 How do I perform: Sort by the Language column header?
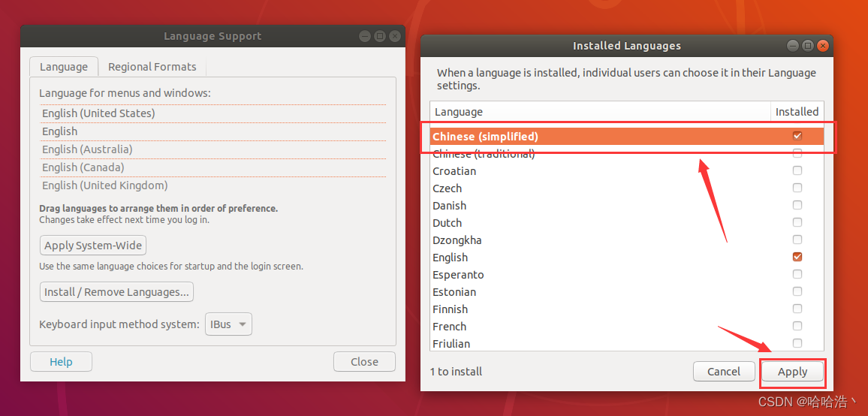click(600, 111)
